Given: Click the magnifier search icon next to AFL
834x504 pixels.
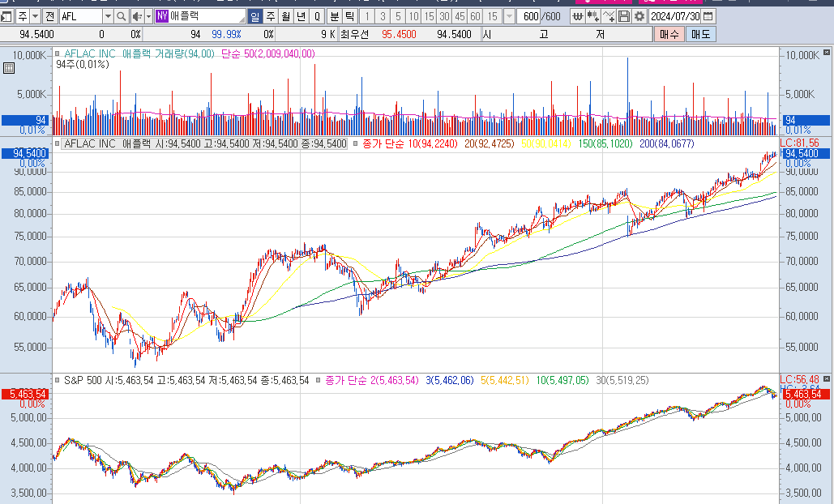Looking at the screenshot, I should click(x=122, y=16).
